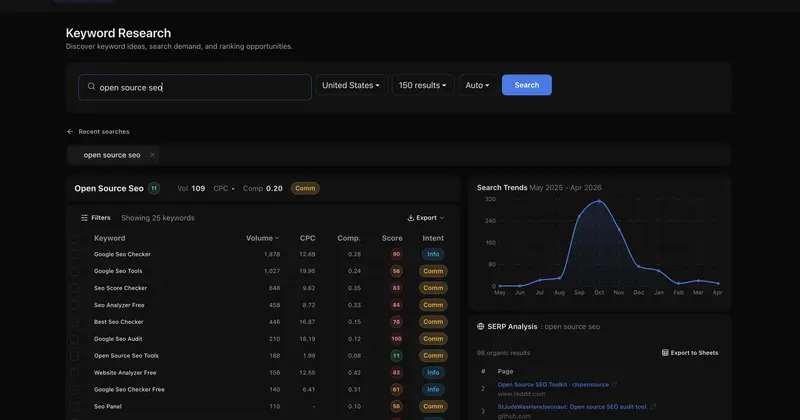The image size is (800, 420).
Task: Expand the Export dropdown chevron
Action: [442, 218]
